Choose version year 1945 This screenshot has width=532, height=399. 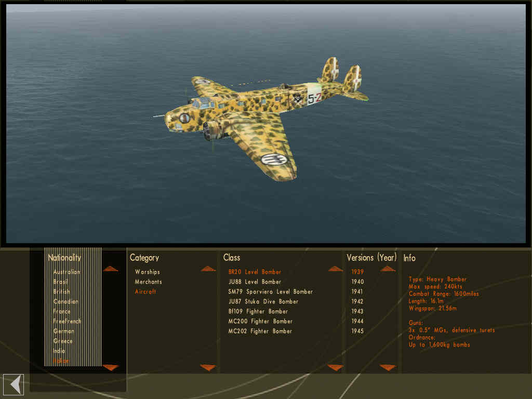[357, 331]
